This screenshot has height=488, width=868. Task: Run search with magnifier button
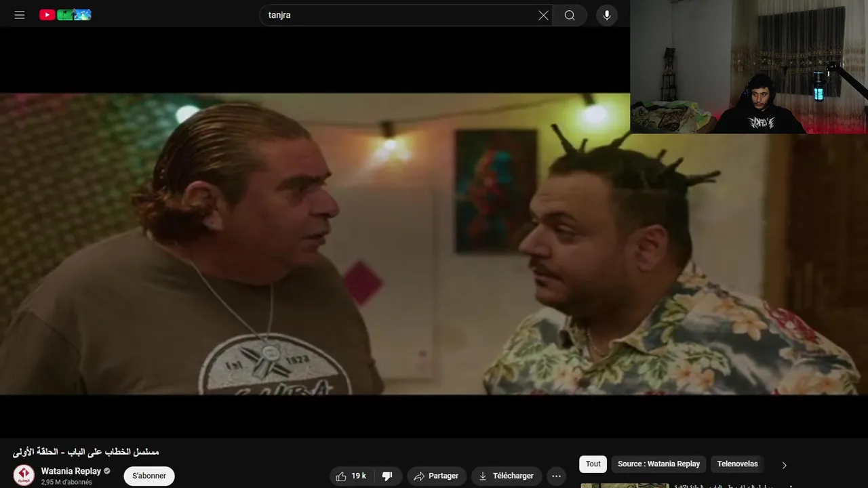[570, 15]
